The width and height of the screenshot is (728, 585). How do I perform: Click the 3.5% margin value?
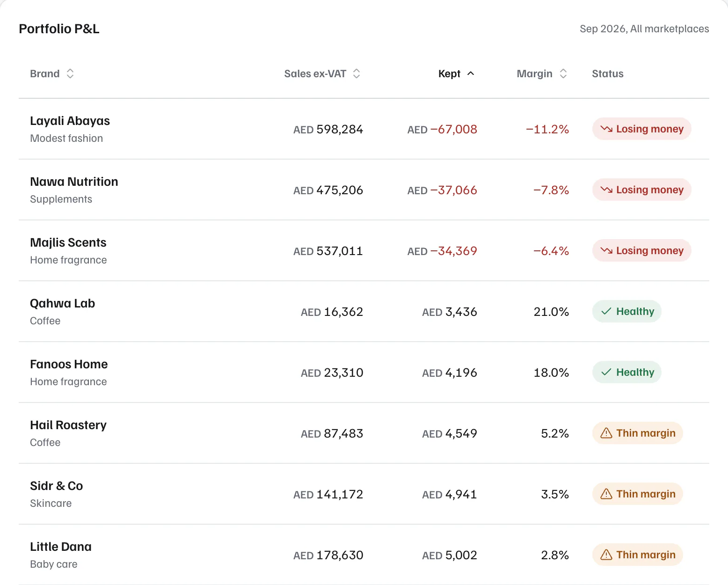pyautogui.click(x=555, y=494)
